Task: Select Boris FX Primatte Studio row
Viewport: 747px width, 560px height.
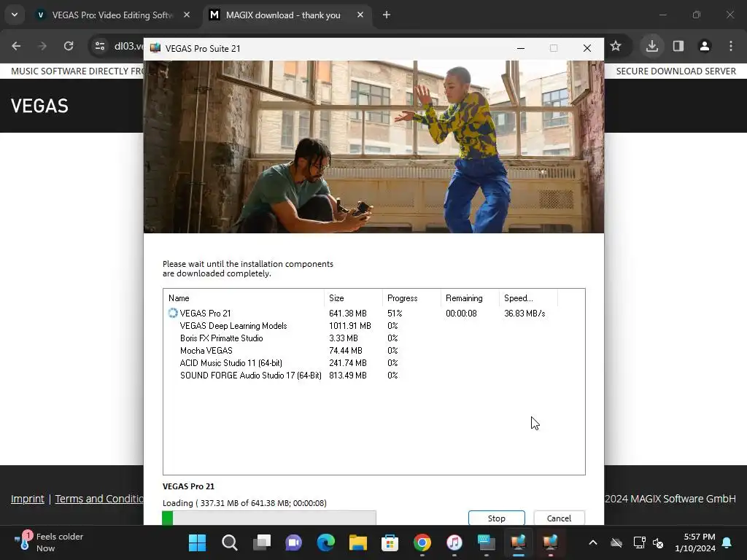Action: tap(374, 338)
